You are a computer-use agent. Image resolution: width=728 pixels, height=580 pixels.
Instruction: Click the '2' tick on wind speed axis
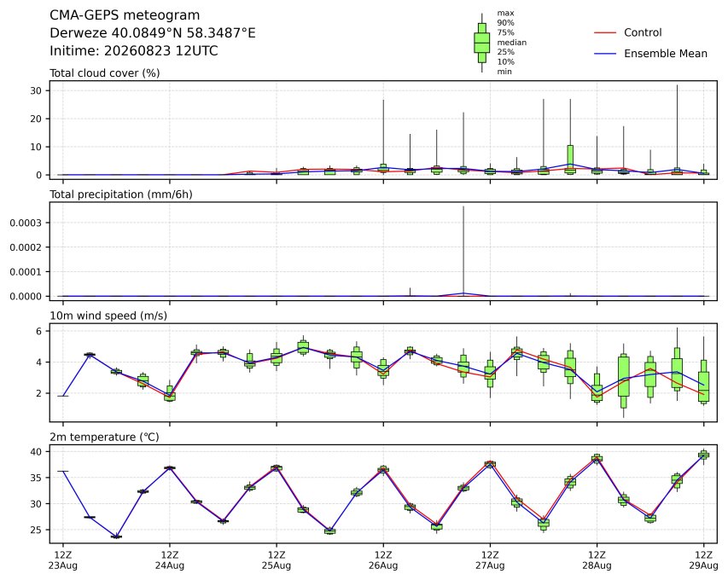click(38, 393)
